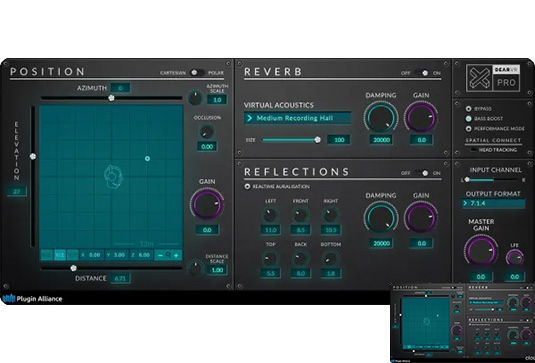Screen dimensions: 535x363
Task: Click the Azimuth Scale knob
Action: (x=196, y=98)
